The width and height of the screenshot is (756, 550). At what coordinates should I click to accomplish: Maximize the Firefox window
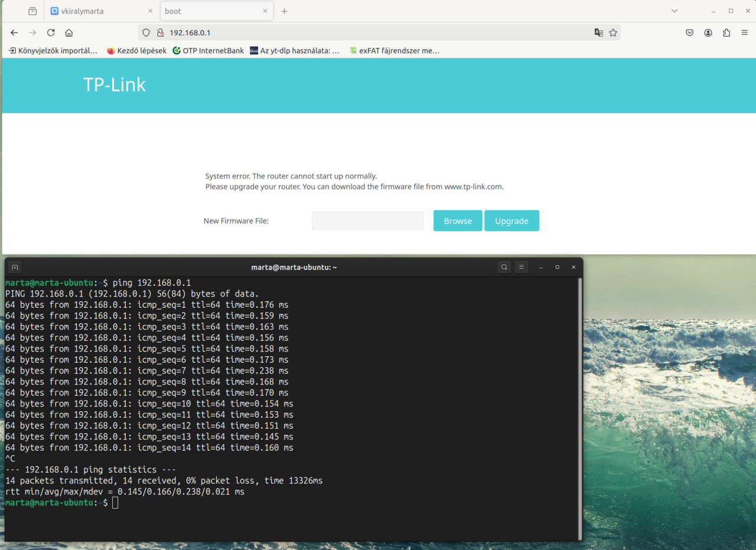(x=731, y=11)
